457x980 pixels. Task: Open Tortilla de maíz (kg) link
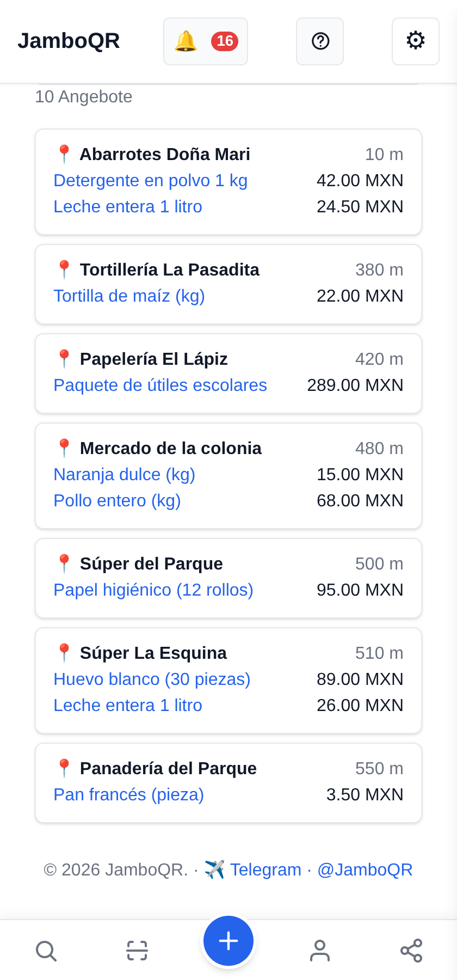click(129, 296)
